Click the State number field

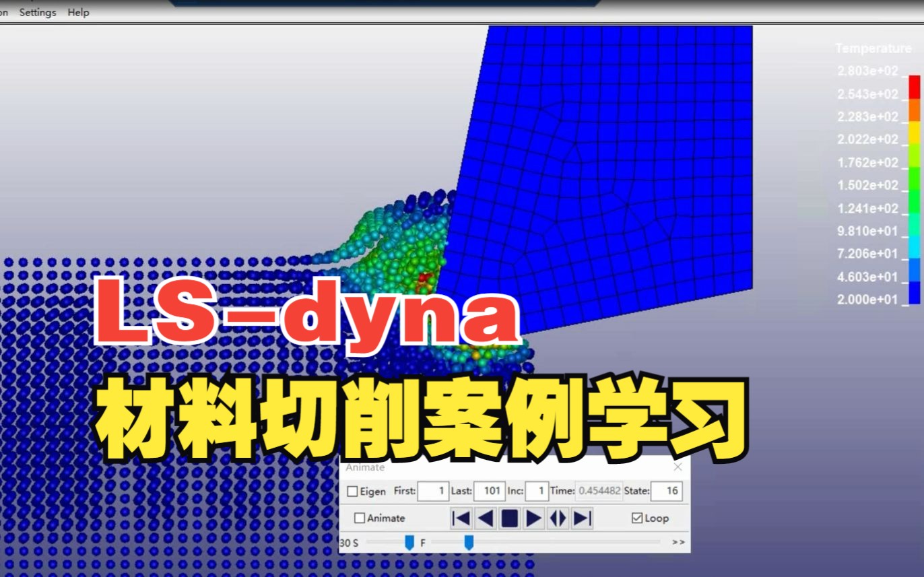[x=667, y=491]
